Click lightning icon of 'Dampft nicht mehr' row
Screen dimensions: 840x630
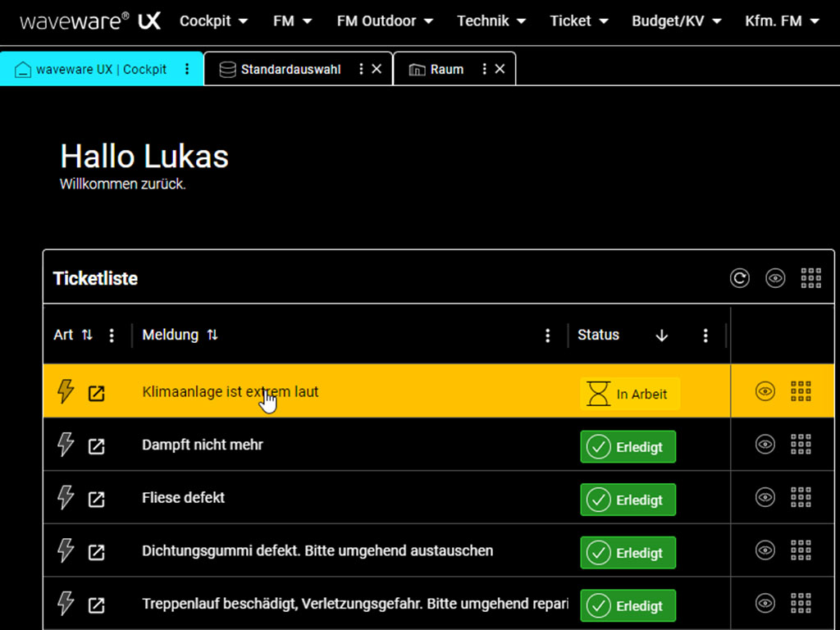66,445
